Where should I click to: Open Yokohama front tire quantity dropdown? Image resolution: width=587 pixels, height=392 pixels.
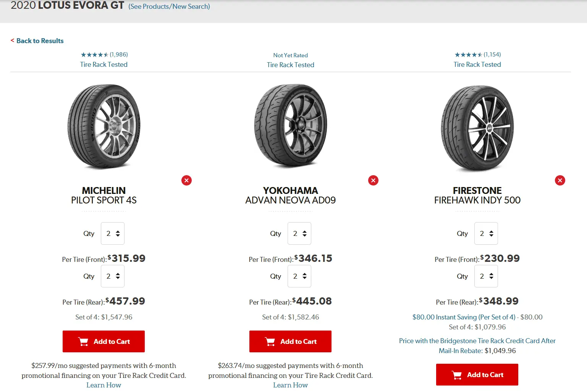pos(299,234)
